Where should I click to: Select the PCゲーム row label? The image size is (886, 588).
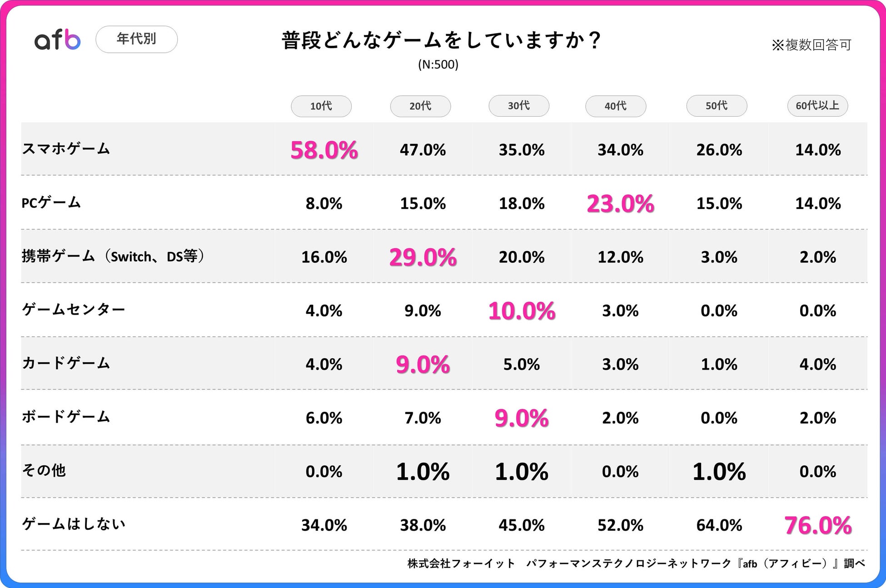pos(51,202)
